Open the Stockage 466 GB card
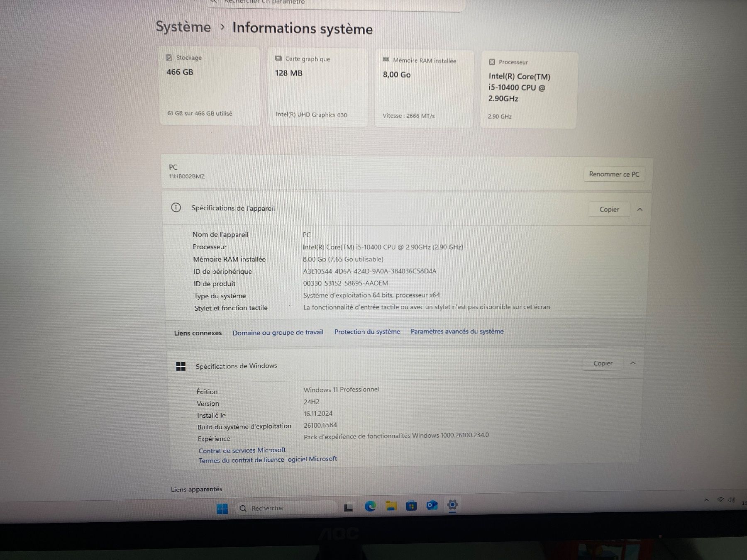Viewport: 747px width, 560px height. pos(210,86)
